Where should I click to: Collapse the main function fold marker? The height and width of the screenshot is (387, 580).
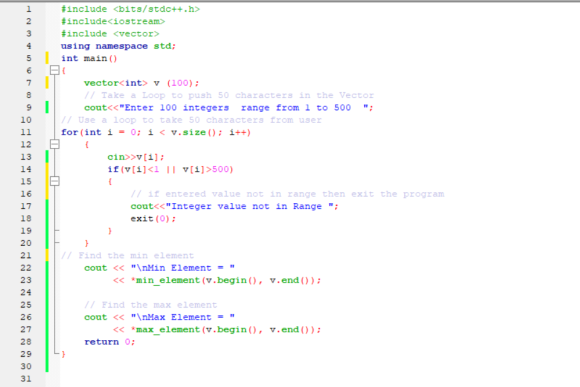tap(54, 70)
